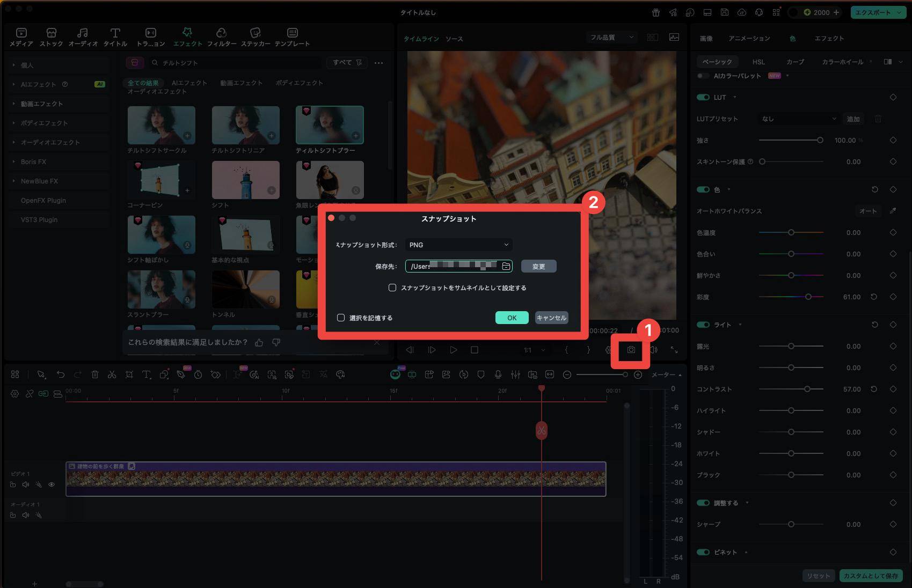
Task: Open the Audio library icon
Action: 83,33
